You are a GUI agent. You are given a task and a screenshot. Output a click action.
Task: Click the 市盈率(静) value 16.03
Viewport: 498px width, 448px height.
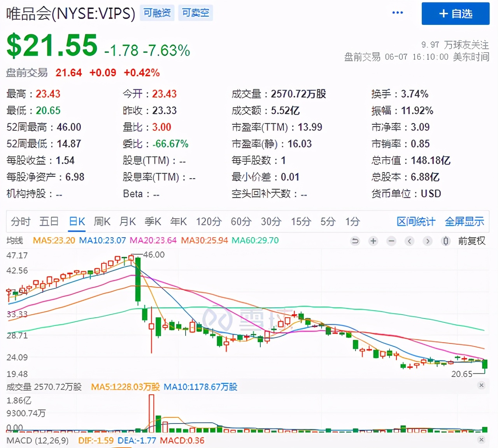click(300, 144)
